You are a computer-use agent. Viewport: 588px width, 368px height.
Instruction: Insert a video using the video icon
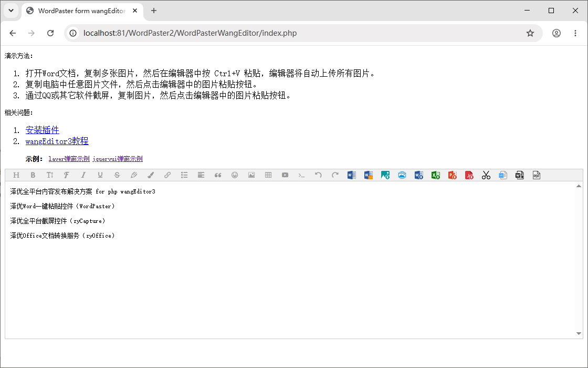285,175
